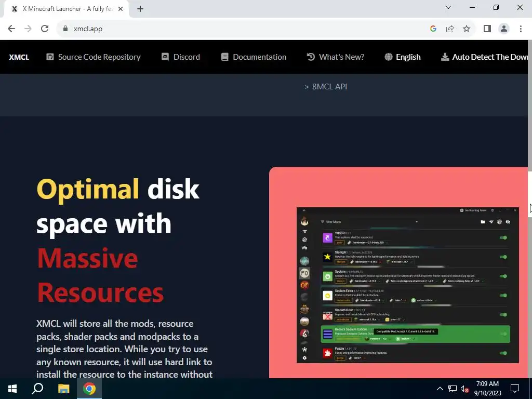This screenshot has width=532, height=399.
Task: Click Chrome icon in taskbar
Action: coord(89,389)
